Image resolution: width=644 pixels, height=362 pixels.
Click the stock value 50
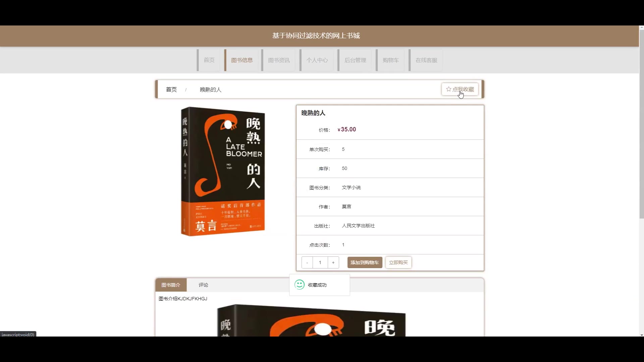point(344,168)
